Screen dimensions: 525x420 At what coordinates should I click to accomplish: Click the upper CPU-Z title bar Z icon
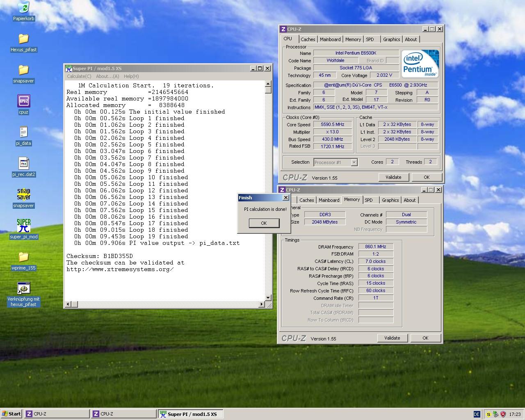[283, 29]
